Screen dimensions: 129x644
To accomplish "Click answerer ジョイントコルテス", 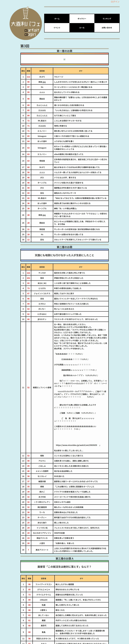I will (42, 293).
